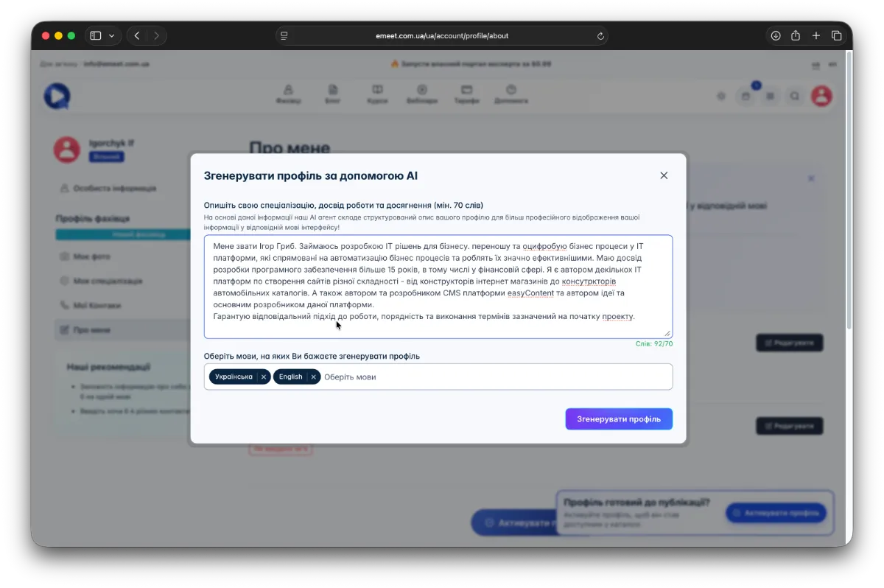Image resolution: width=884 pixels, height=588 pixels.
Task: Grab the text area resize handle
Action: coord(668,334)
